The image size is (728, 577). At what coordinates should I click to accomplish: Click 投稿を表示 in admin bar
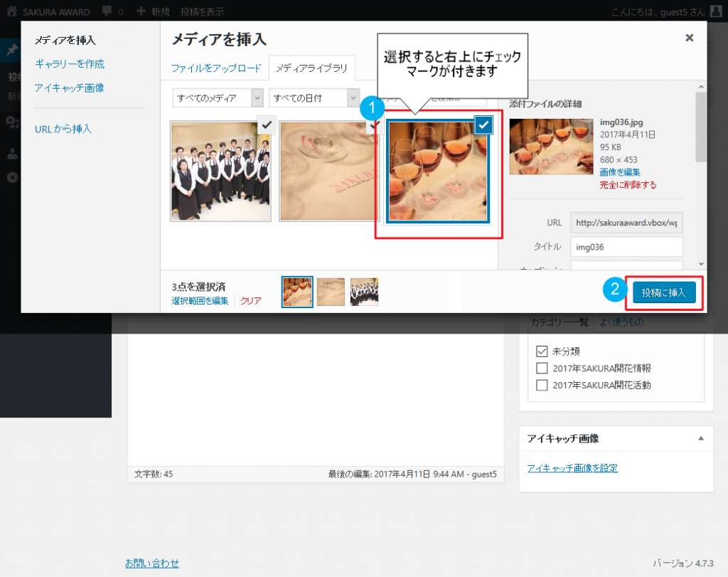coord(203,11)
